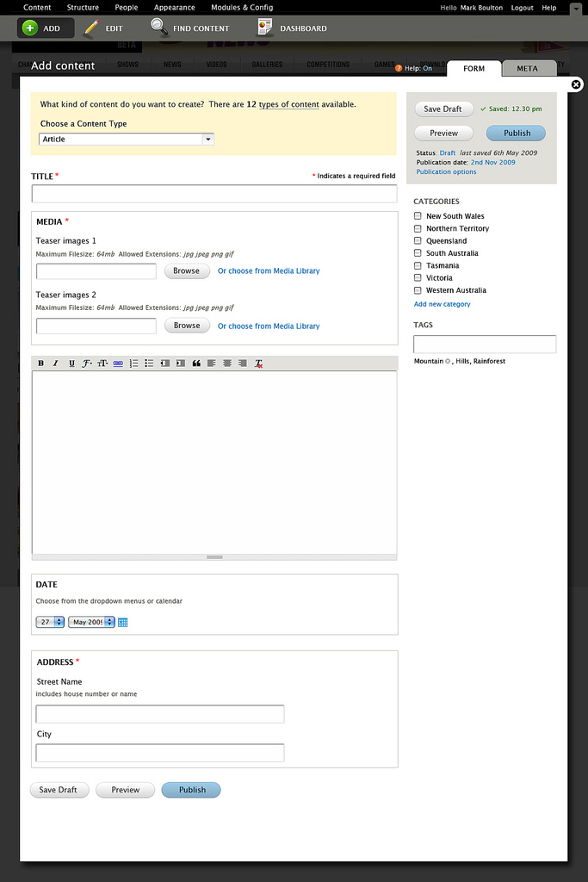Remove formatting with the clear-format icon

click(258, 363)
